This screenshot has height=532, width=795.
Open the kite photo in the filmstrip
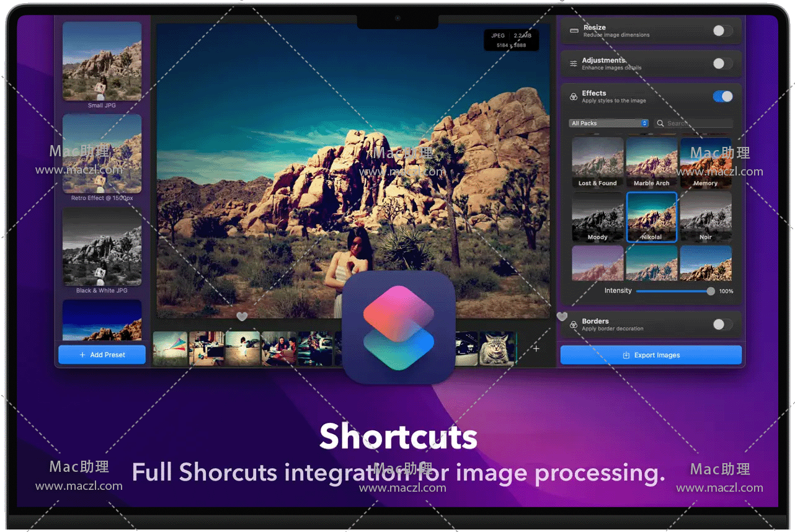(x=171, y=348)
